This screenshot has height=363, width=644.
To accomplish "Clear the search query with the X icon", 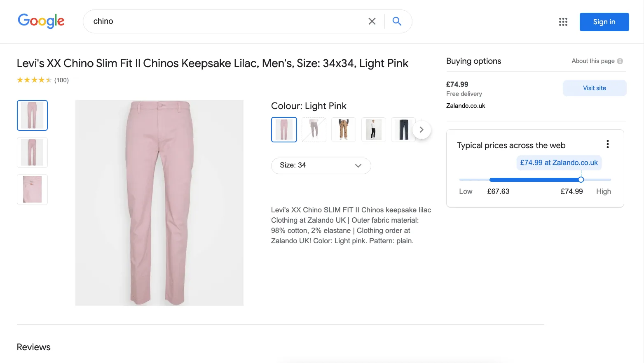I will pyautogui.click(x=372, y=21).
